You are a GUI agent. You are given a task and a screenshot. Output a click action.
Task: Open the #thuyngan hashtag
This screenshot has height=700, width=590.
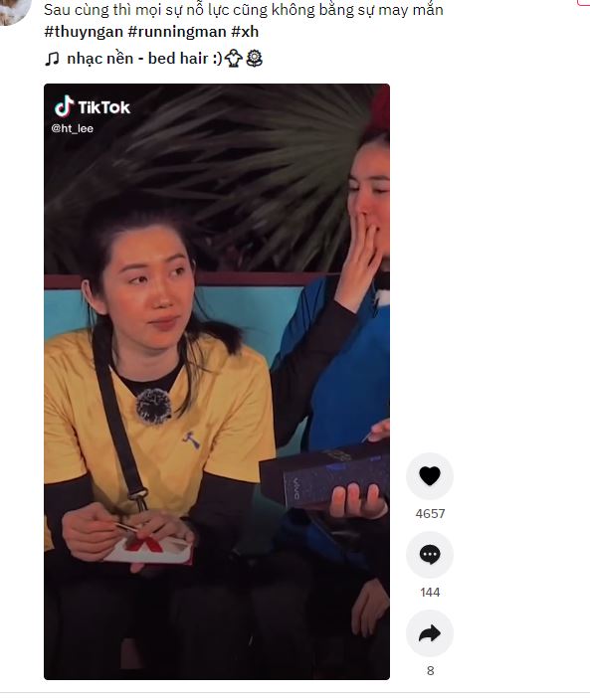coord(84,32)
